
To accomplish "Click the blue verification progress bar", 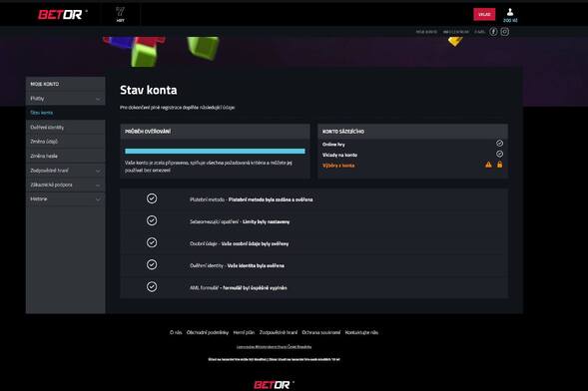I will [x=215, y=151].
